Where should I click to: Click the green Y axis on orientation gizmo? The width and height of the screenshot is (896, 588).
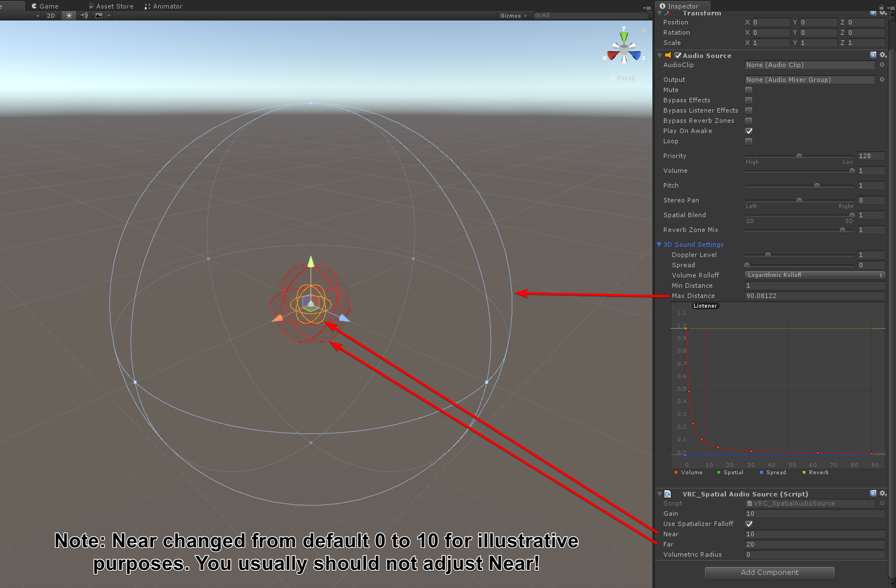pos(624,38)
